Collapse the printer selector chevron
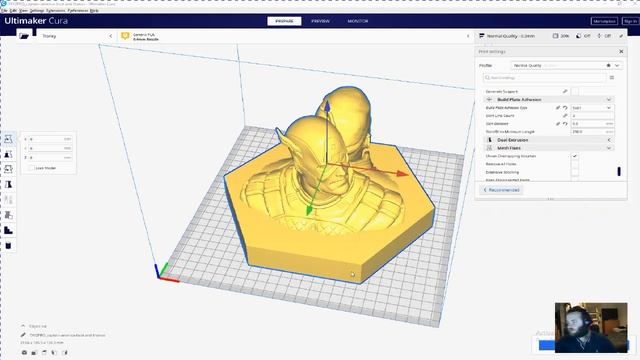Screen dimensions: 640x360 pos(111,36)
